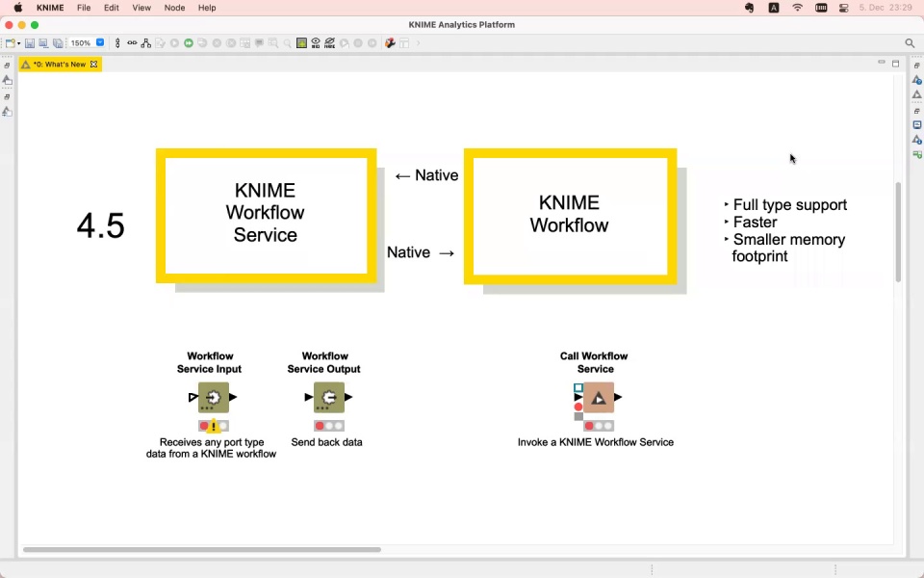Open the right sidebar workflow coach triangle icon
Viewport: 924px width, 578px height.
pos(917,94)
